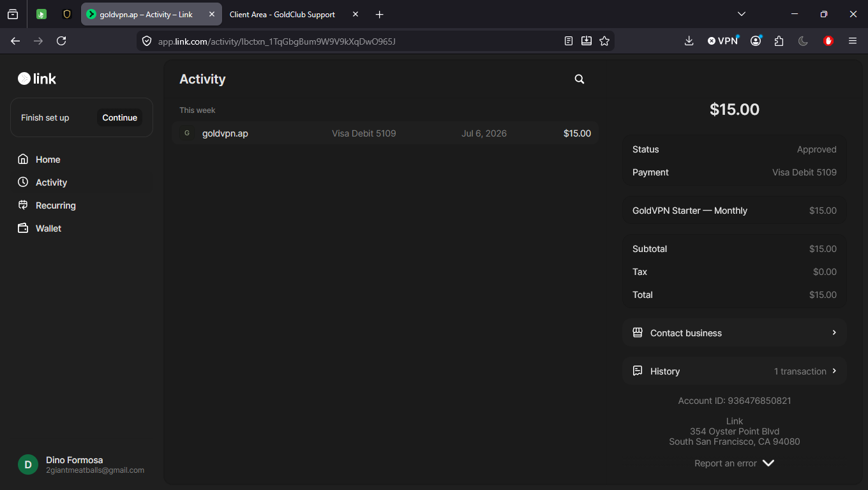Click the red ad-blocker extension icon
The width and height of the screenshot is (868, 490).
(828, 41)
